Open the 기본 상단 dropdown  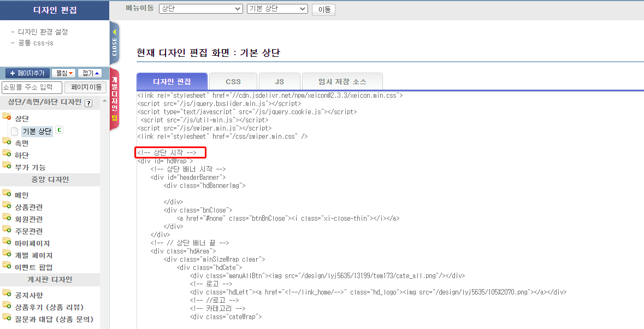pos(277,9)
